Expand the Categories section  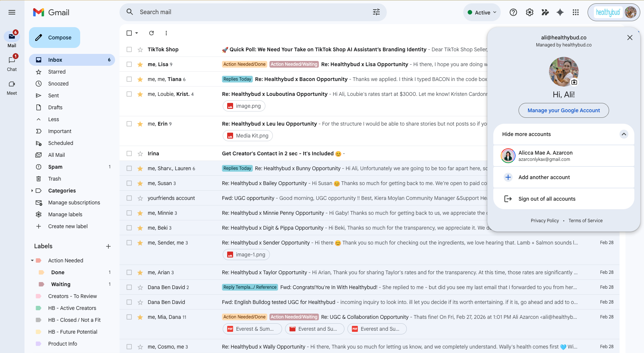[x=32, y=191]
